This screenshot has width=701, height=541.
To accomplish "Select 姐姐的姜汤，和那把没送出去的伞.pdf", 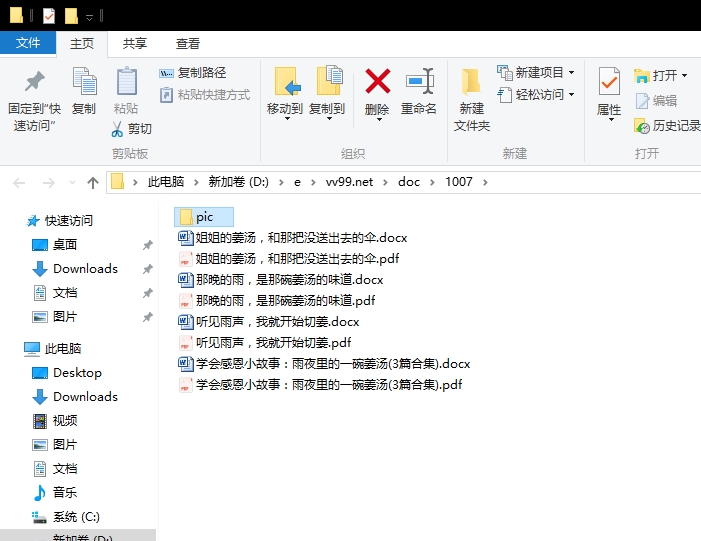I will pos(288,259).
